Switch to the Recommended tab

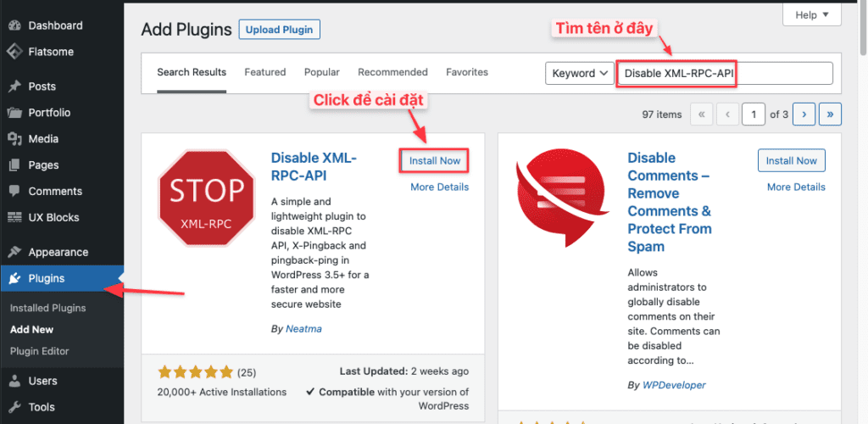tap(392, 73)
